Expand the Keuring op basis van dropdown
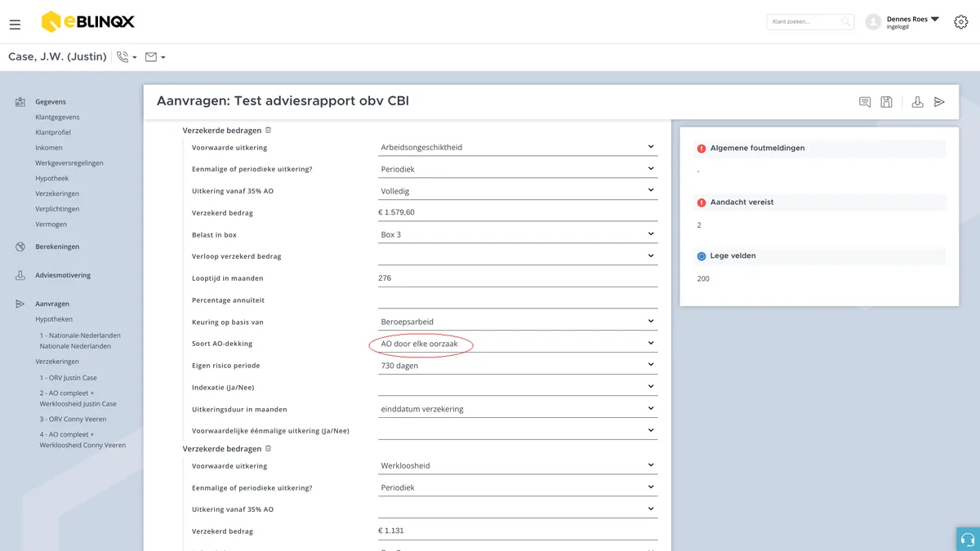 pyautogui.click(x=518, y=322)
